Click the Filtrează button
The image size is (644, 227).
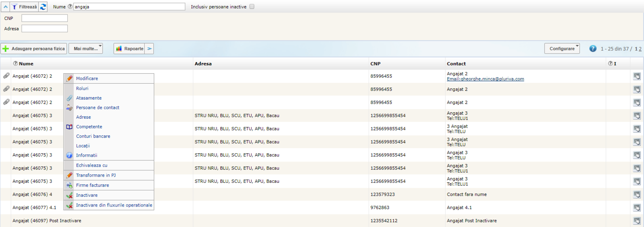(x=24, y=7)
